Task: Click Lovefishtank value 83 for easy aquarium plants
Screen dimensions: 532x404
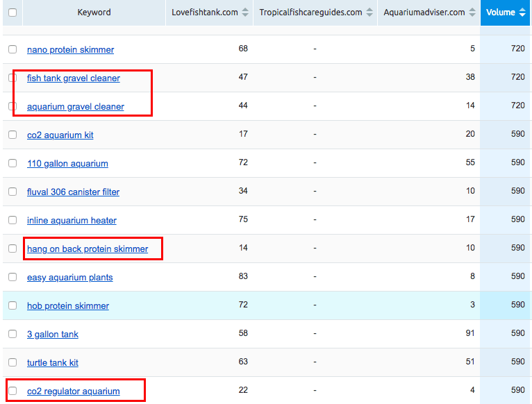Action: pyautogui.click(x=243, y=276)
